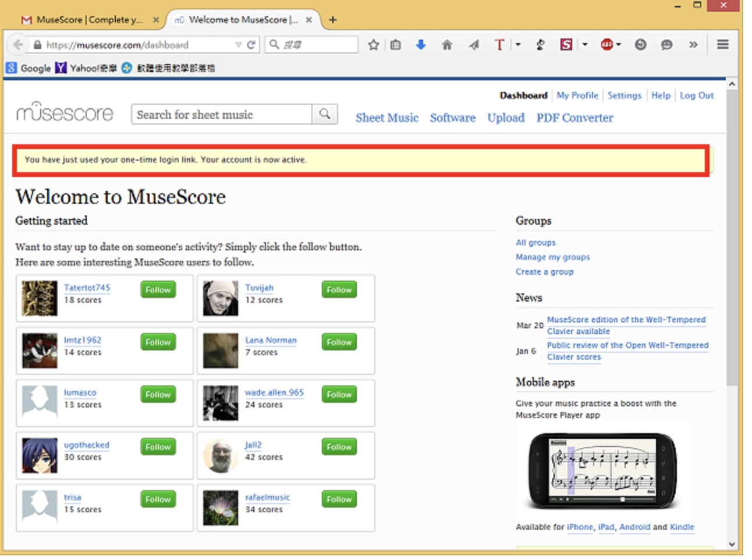Follow user Tuvijah
The image size is (752, 560).
point(339,289)
